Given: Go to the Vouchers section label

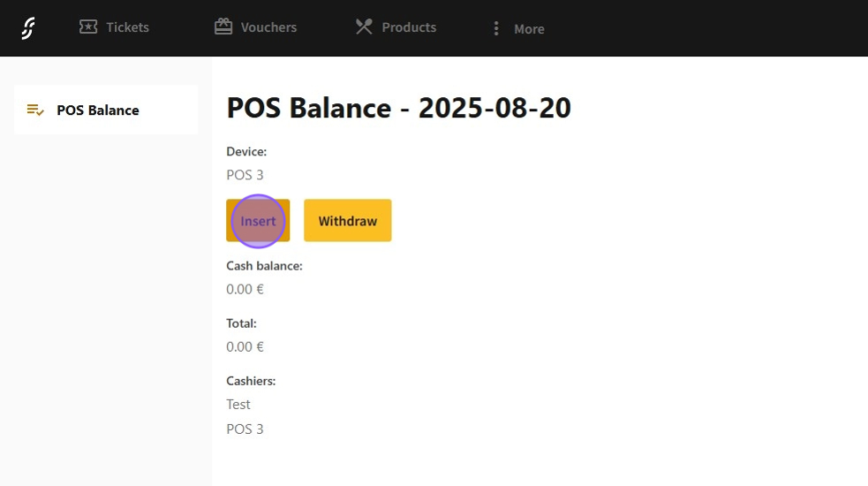Looking at the screenshot, I should (x=268, y=27).
